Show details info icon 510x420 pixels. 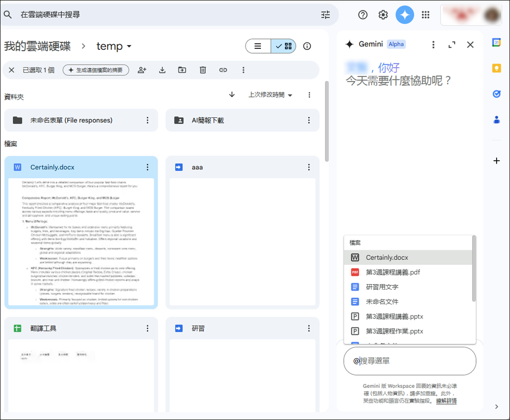(x=307, y=46)
